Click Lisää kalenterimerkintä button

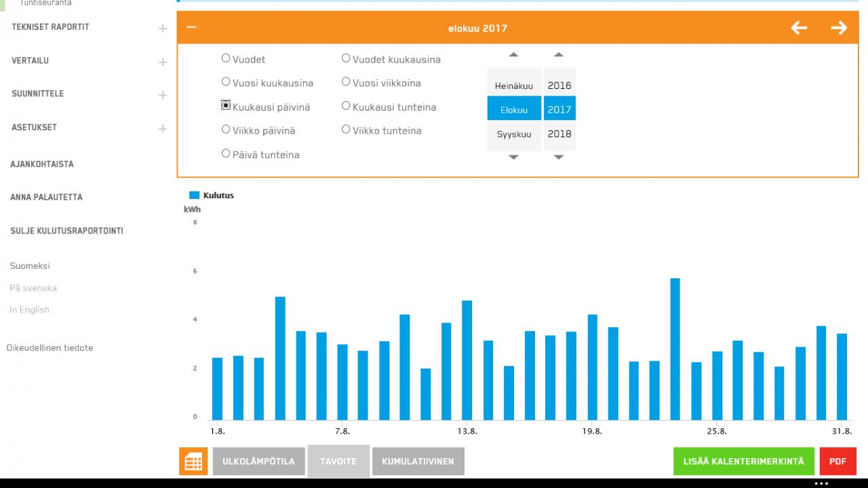tap(745, 462)
